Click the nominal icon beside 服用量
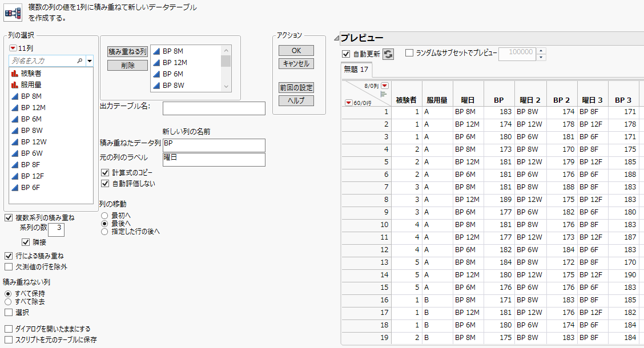Viewport: 644px width, 348px height. 14,85
